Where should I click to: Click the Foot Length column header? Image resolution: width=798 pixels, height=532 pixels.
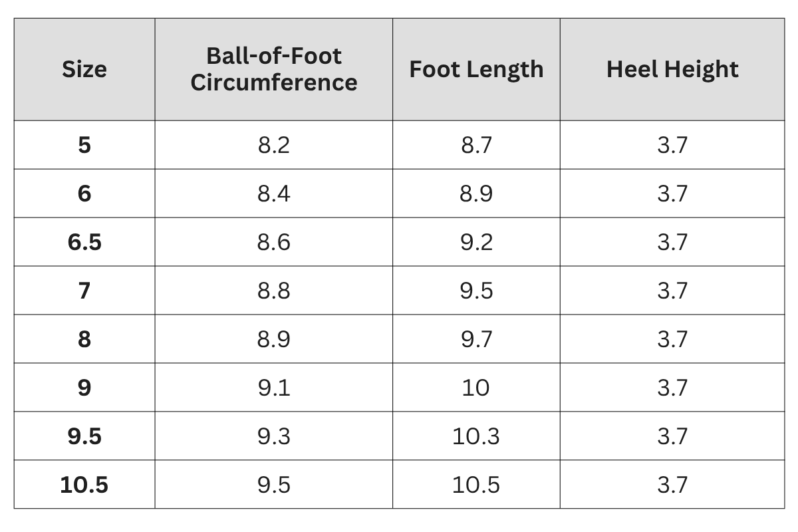click(x=476, y=69)
